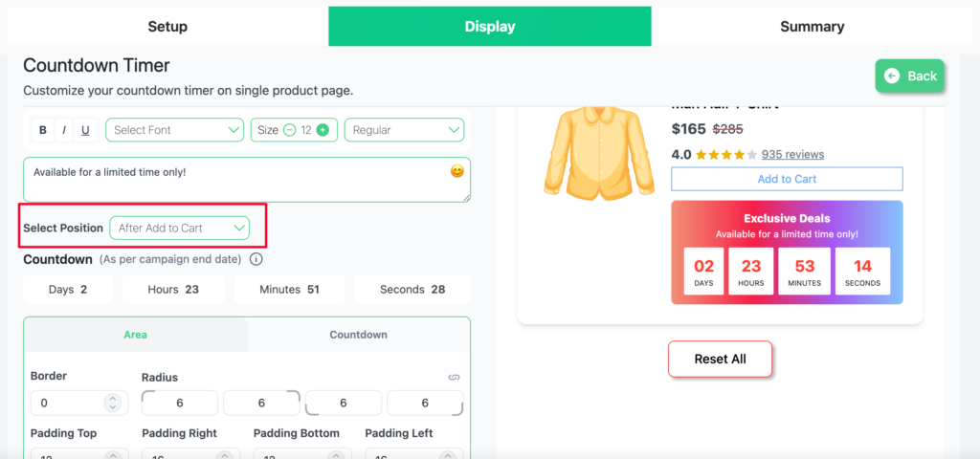Click the Reset All button
The width and height of the screenshot is (980, 459).
720,360
